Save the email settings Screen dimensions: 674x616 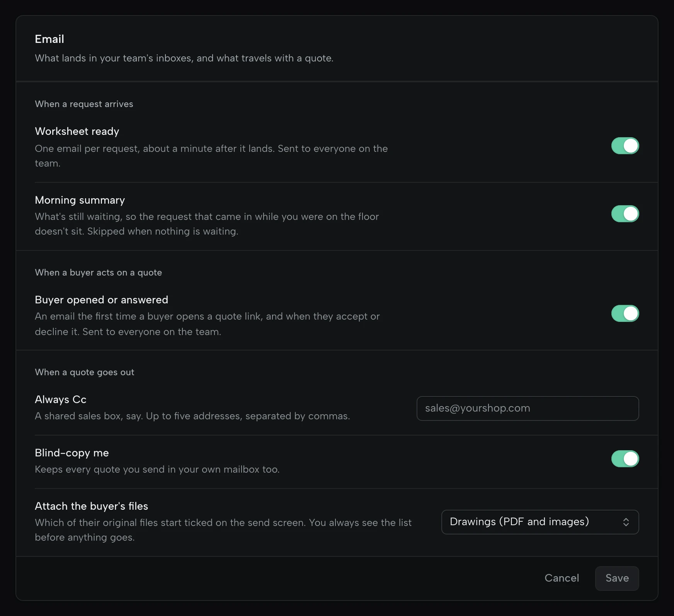pos(617,579)
